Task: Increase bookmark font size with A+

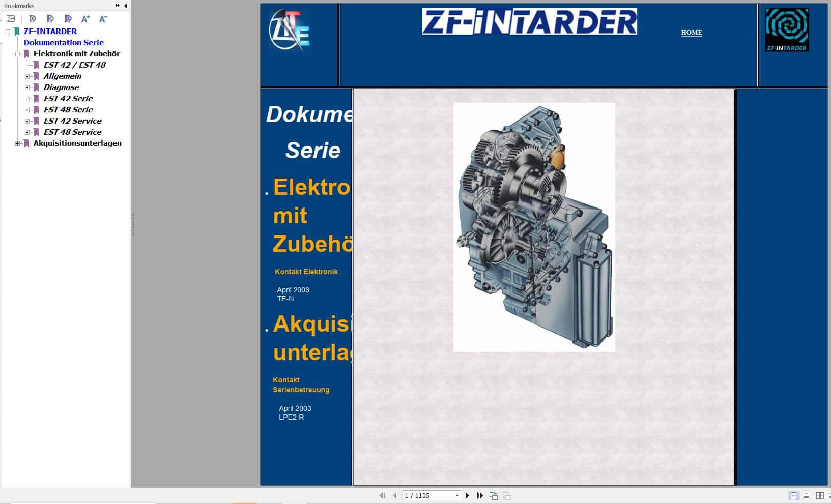Action: click(x=85, y=19)
